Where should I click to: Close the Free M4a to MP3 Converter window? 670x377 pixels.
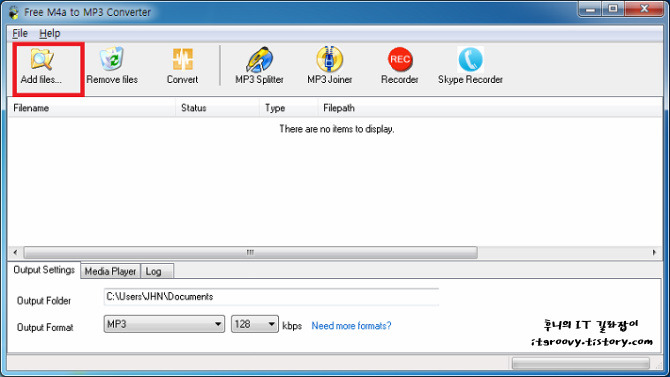[644, 9]
